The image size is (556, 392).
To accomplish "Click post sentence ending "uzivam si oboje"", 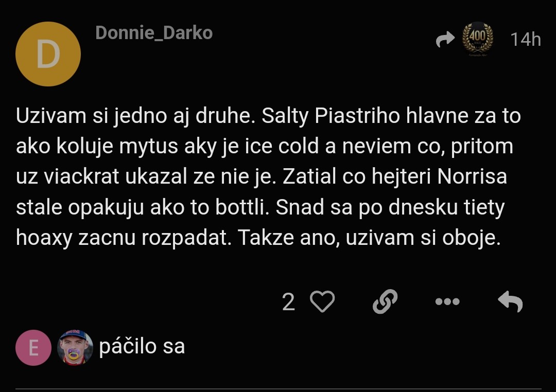I will (x=369, y=238).
